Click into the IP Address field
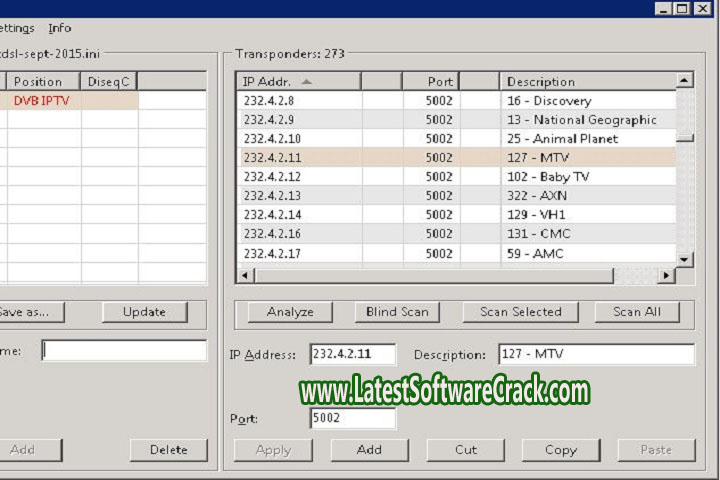The image size is (720, 480). [352, 354]
